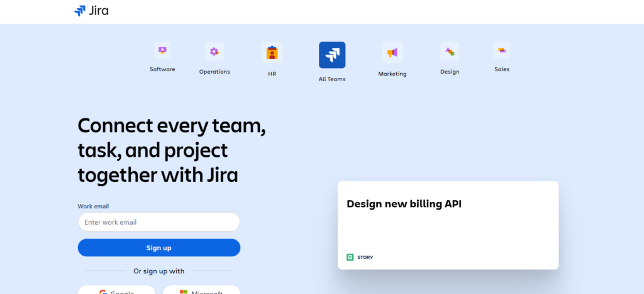Switch to the HR tab label
This screenshot has height=294, width=644.
(x=272, y=74)
